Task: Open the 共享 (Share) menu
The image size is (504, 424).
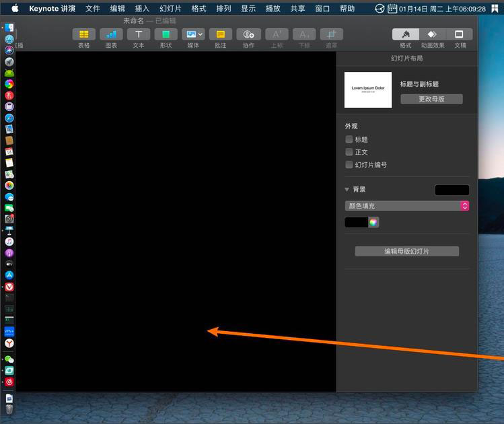Action: (x=297, y=8)
